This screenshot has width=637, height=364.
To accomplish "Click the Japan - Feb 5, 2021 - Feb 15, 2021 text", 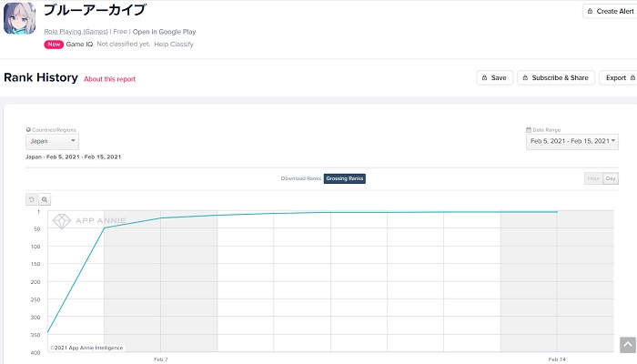I will coord(74,157).
